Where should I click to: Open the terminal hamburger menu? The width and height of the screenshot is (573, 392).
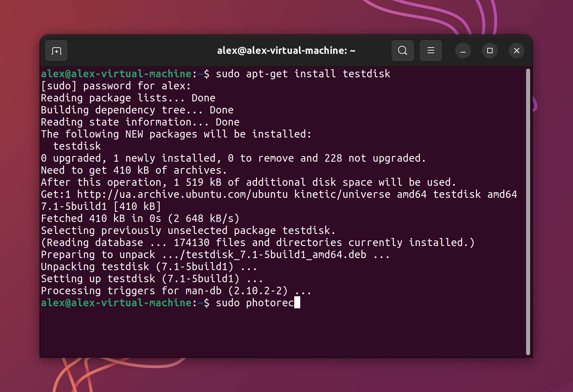(431, 51)
